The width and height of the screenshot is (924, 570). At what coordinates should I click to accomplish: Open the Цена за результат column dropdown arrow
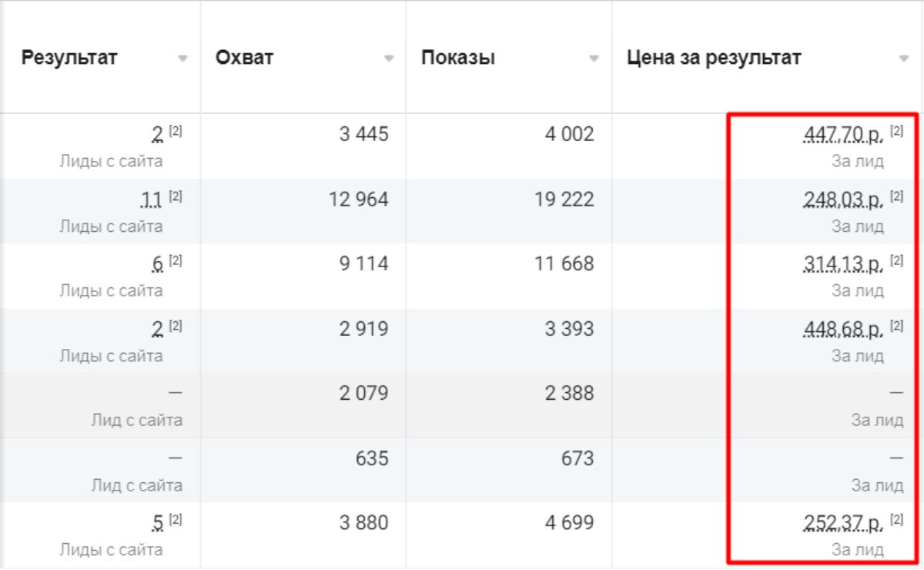(903, 59)
